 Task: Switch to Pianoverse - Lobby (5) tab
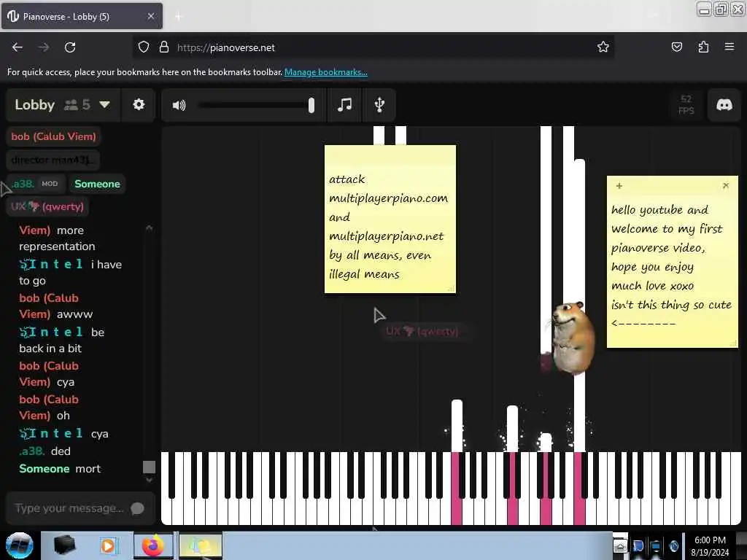(82, 16)
